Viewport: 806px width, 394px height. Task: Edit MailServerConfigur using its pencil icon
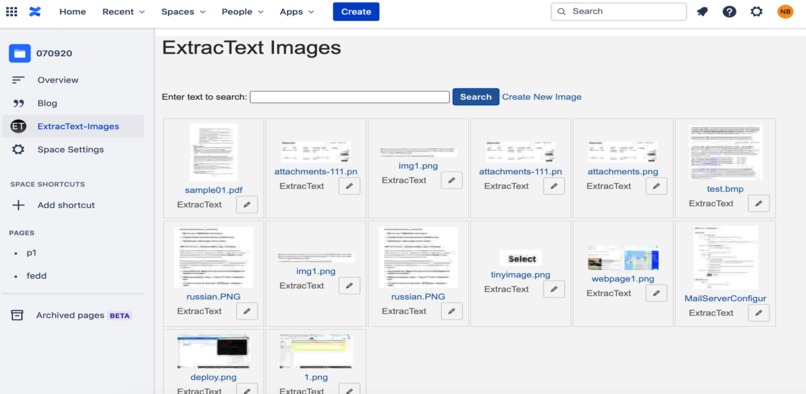[759, 313]
